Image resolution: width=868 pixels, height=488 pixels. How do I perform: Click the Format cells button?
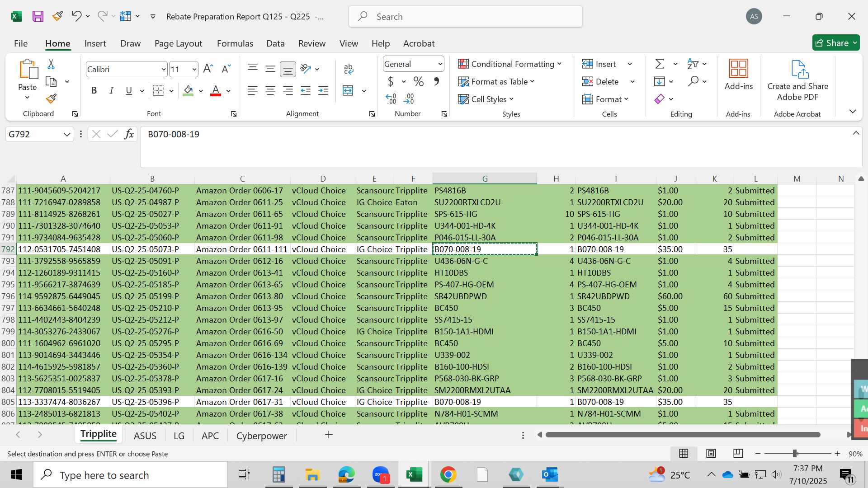(606, 99)
